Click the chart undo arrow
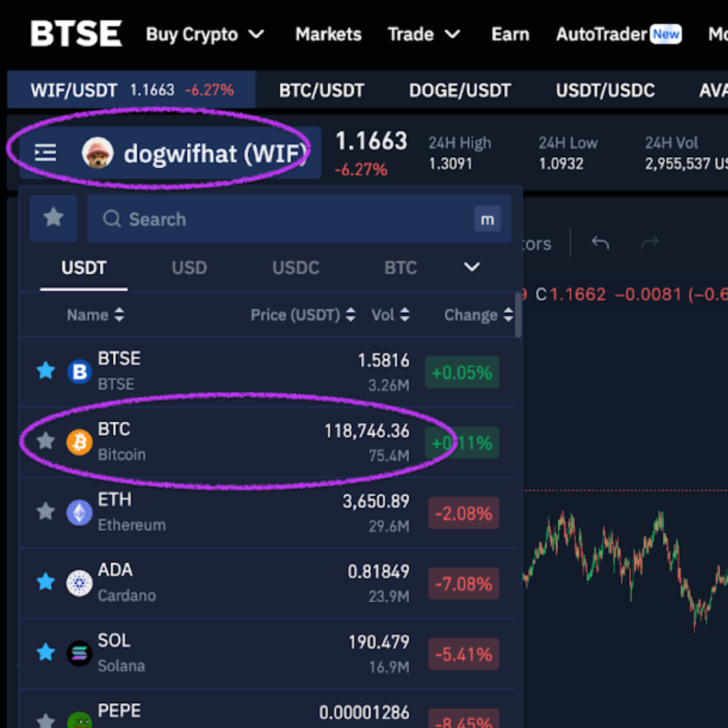This screenshot has width=728, height=728. (x=601, y=244)
